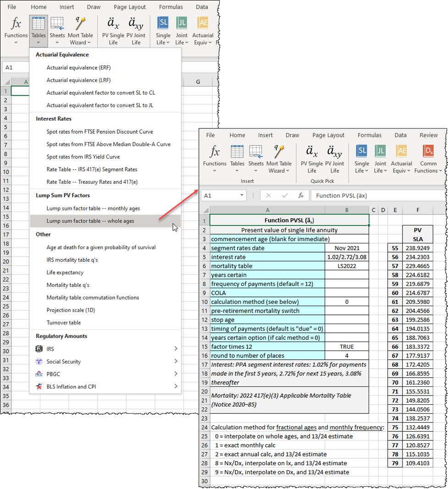Image resolution: width=448 pixels, height=489 pixels.
Task: Expand BLS Inflation and CPI submenu
Action: coord(106,386)
